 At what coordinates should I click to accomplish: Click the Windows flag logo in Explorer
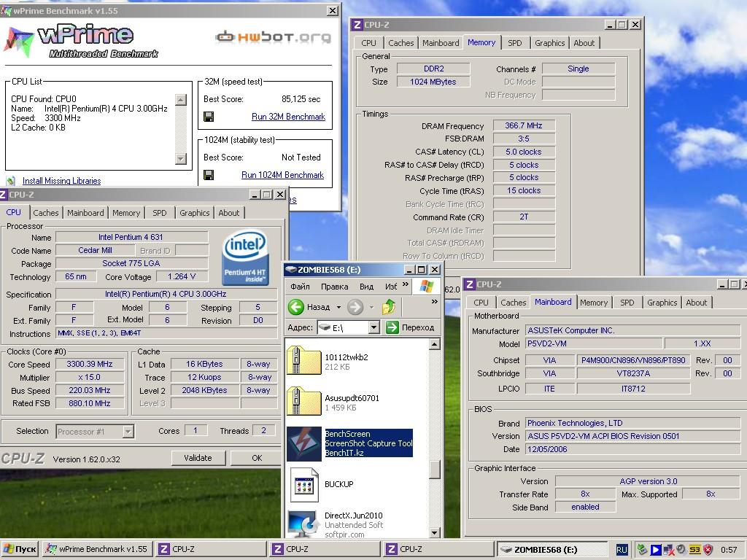(426, 286)
